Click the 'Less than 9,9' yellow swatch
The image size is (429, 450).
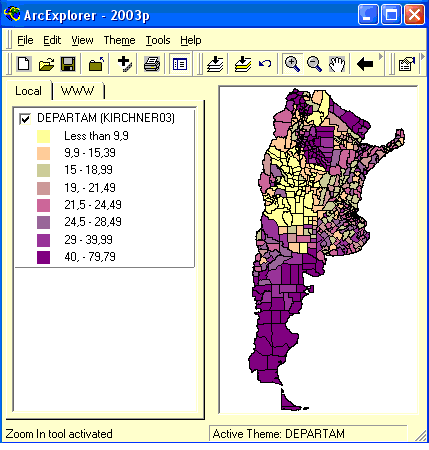44,136
